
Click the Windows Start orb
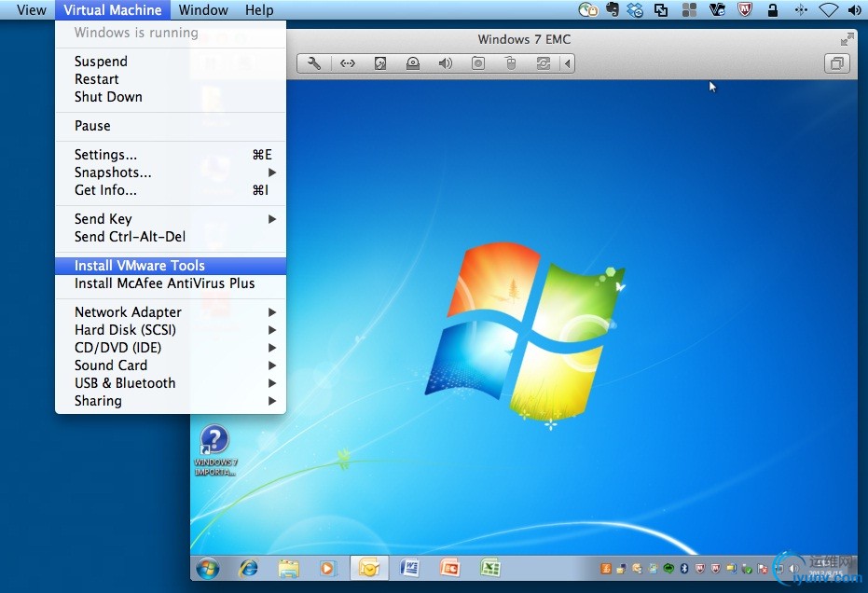(x=207, y=568)
